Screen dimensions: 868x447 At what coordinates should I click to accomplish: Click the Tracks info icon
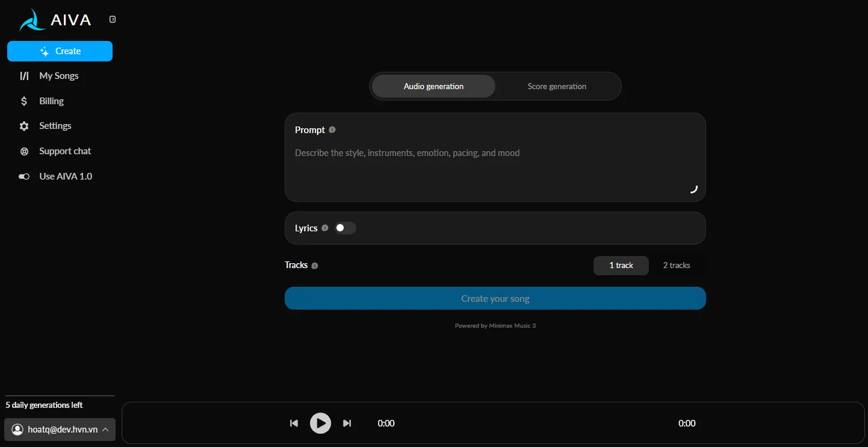point(315,265)
